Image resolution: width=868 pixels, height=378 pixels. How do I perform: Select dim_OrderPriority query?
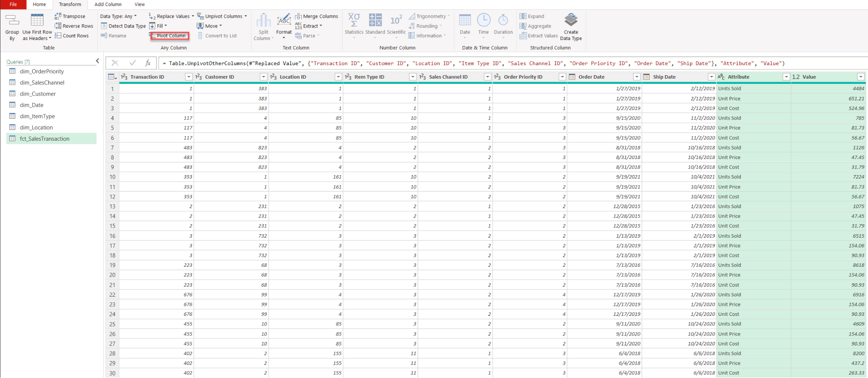pos(51,71)
